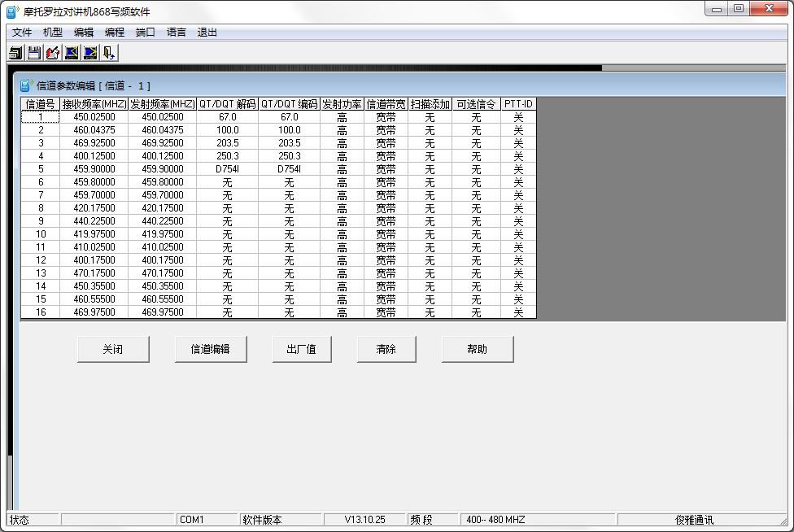Open the 文件 menu

(22, 33)
